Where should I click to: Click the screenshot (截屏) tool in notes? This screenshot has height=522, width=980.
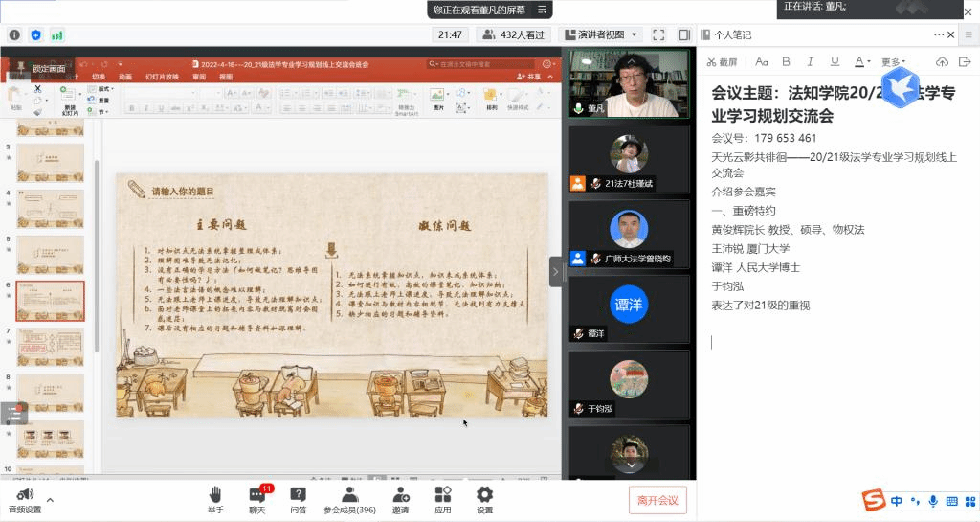click(723, 62)
